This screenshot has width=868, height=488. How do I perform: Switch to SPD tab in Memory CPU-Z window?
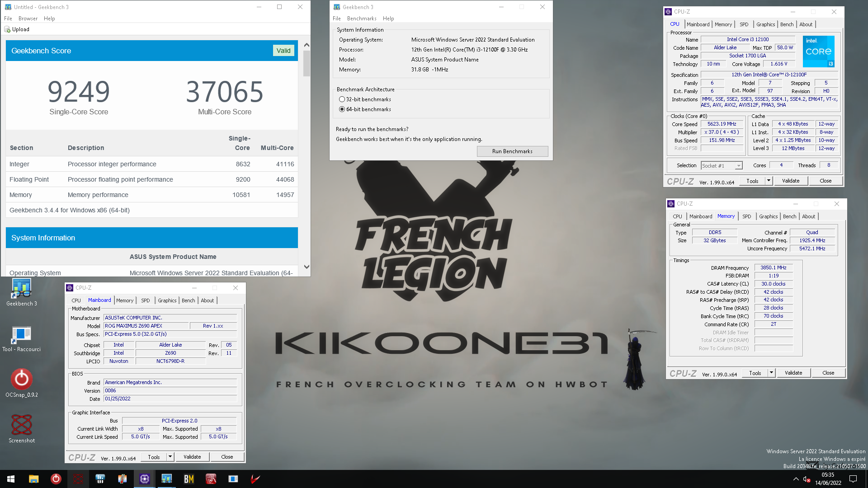pyautogui.click(x=746, y=216)
